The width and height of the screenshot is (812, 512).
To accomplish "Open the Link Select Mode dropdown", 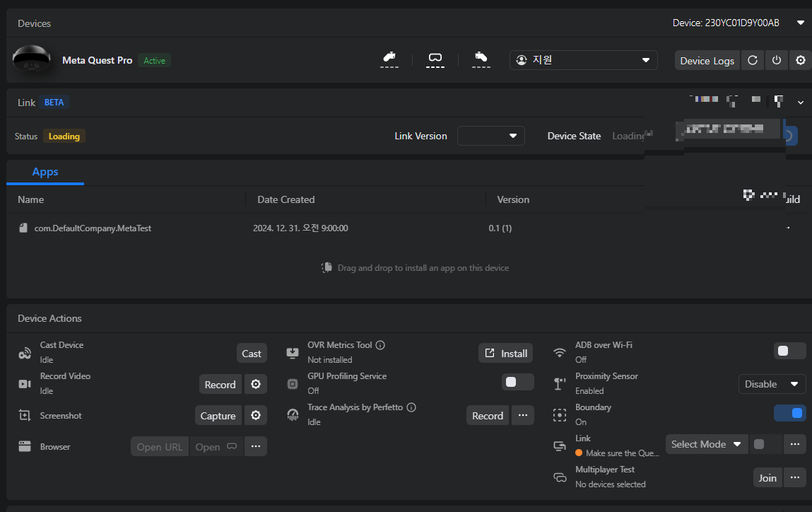I will point(707,444).
